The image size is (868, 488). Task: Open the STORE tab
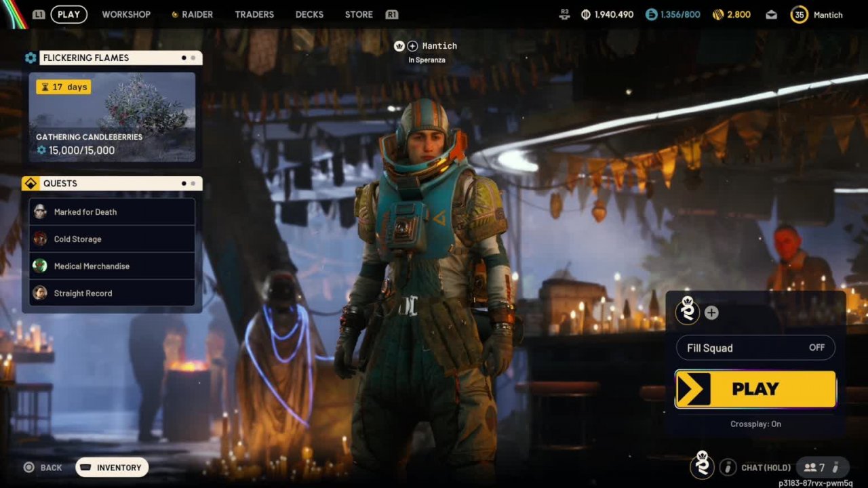click(x=359, y=14)
